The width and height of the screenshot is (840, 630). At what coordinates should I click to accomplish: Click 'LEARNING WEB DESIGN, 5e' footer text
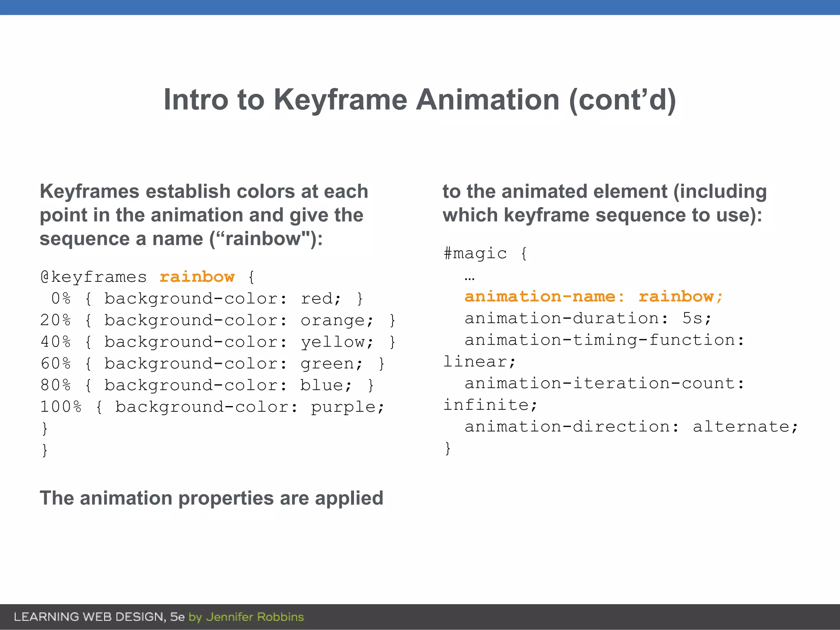[99, 617]
